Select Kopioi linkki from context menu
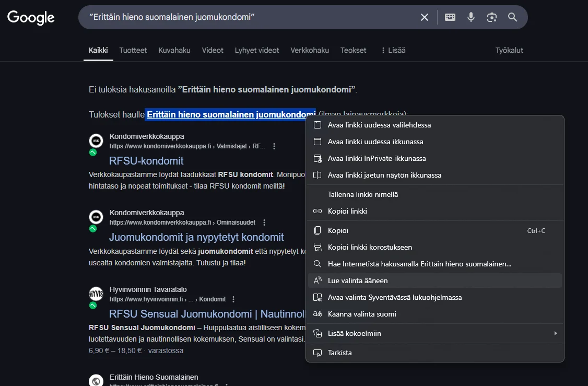Screen dimensions: 588x386 pos(347,211)
